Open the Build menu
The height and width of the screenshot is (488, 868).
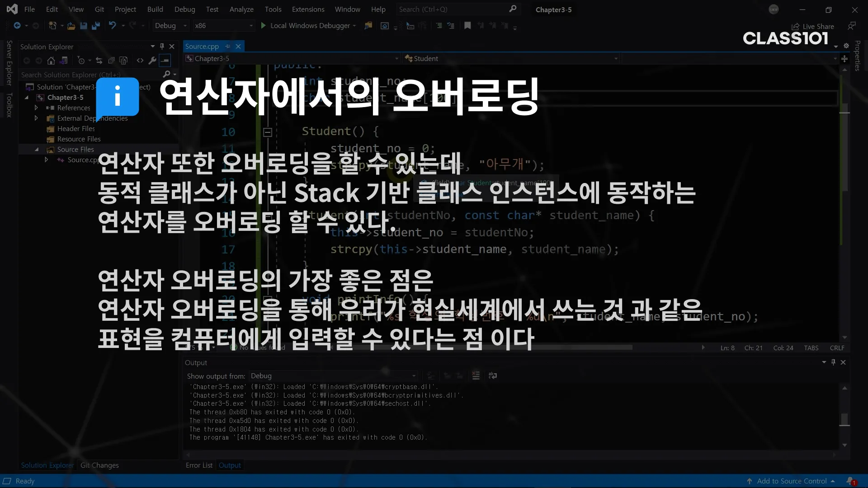click(x=155, y=9)
